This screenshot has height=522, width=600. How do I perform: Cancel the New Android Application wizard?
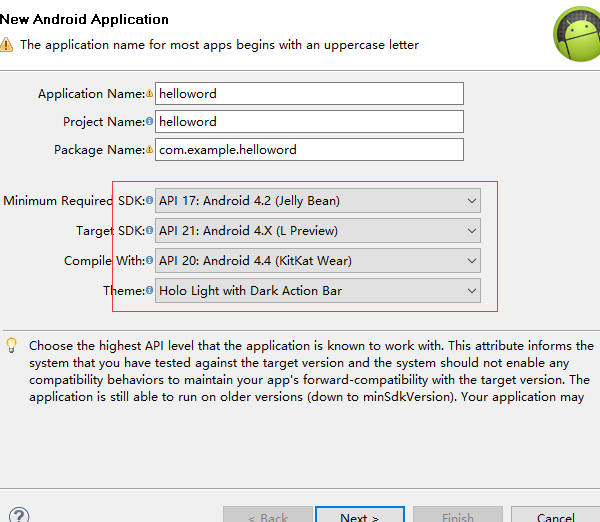click(x=556, y=514)
